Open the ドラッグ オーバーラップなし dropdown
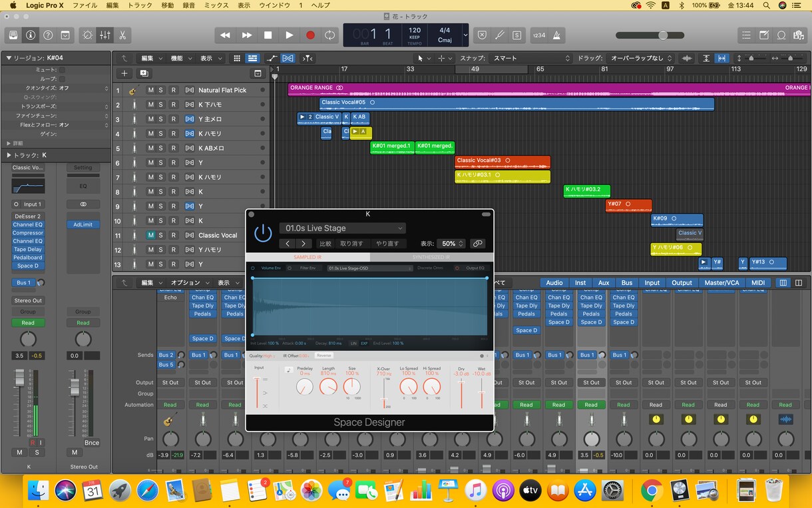 (x=641, y=59)
